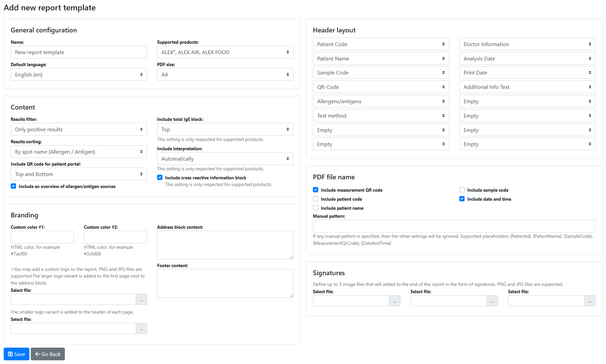Browse for the larger logo file
The image size is (606, 364).
[x=141, y=300]
